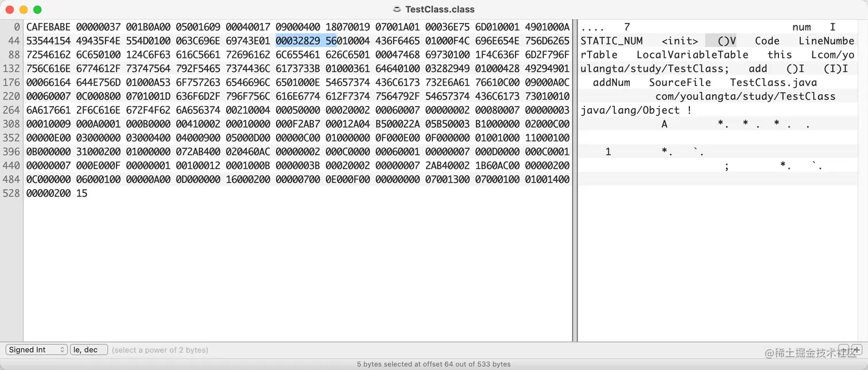This screenshot has height=370, width=868.
Task: Click hex group B500022A
Action: click(398, 124)
